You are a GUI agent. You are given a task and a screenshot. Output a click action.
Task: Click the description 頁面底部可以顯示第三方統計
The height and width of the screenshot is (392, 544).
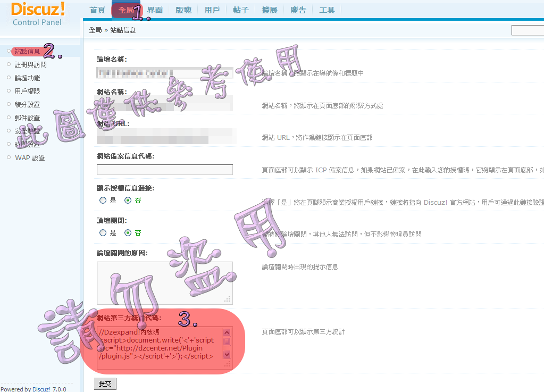303,332
